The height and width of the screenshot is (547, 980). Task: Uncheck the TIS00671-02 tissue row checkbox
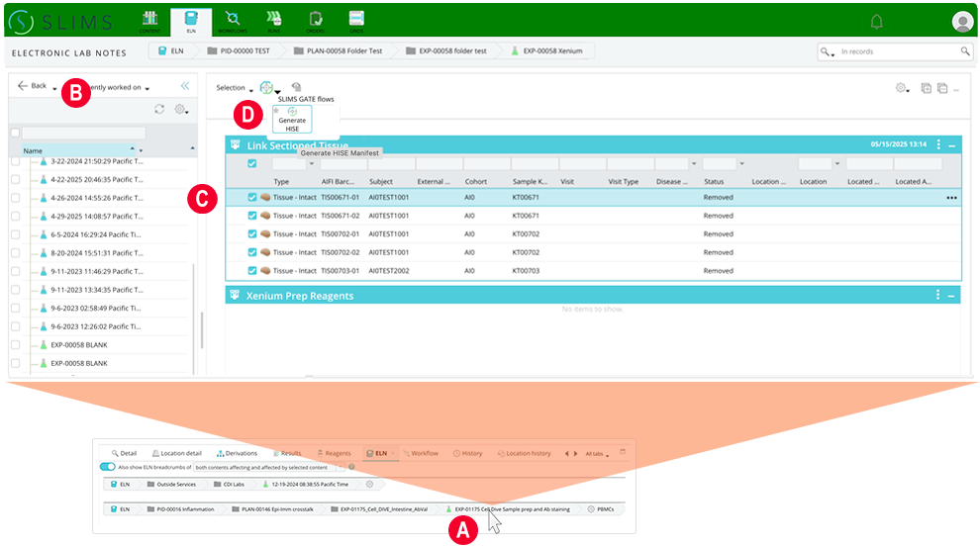pyautogui.click(x=252, y=216)
